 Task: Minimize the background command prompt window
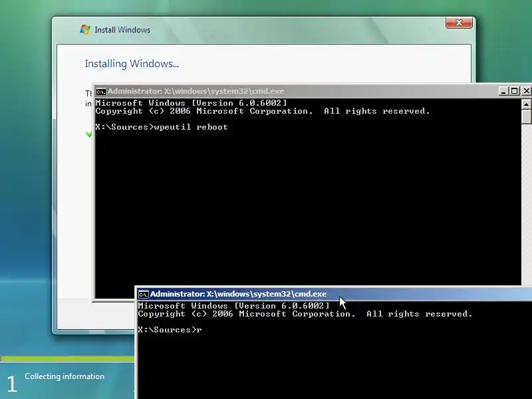point(503,91)
